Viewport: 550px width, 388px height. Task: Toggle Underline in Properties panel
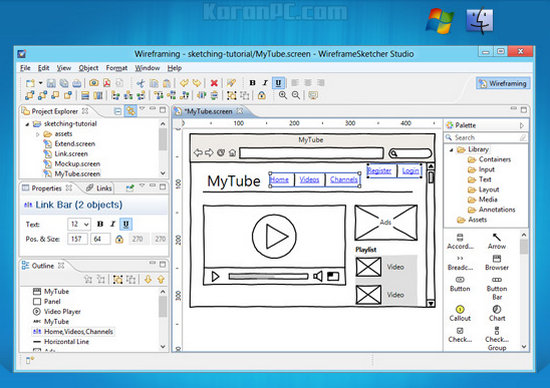coord(126,224)
